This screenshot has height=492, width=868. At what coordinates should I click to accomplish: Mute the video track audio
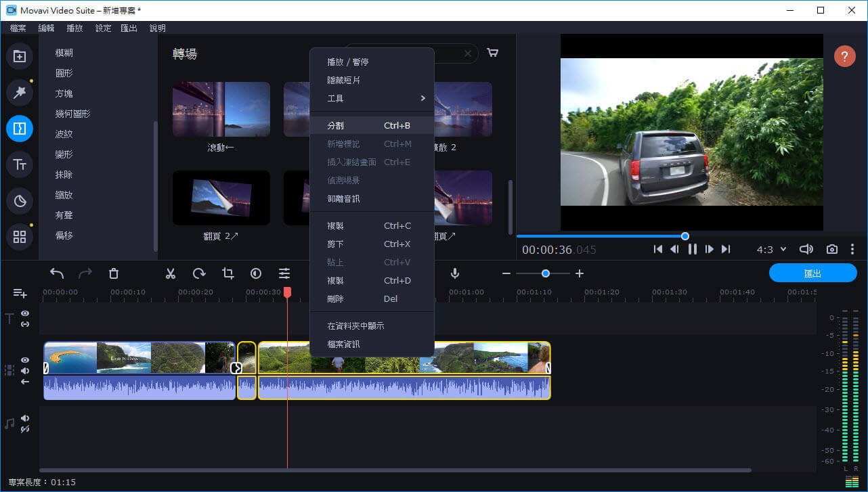point(25,371)
